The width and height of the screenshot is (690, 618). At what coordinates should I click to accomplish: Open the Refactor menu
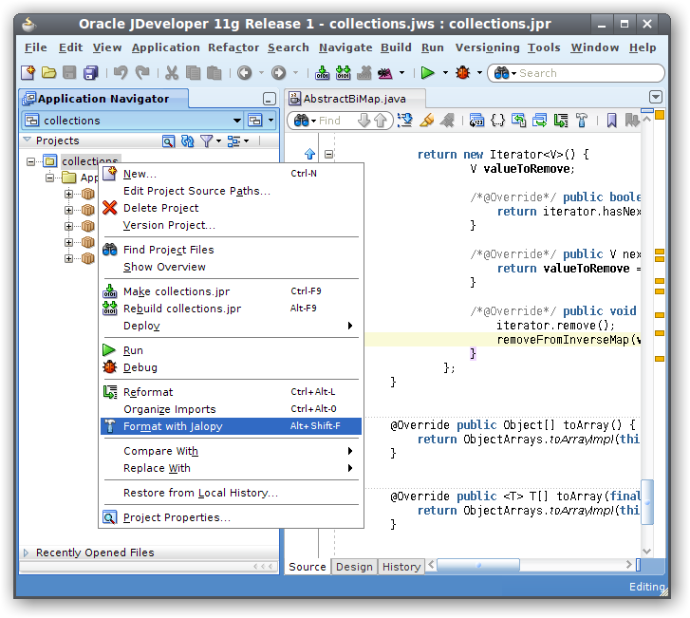tap(234, 48)
